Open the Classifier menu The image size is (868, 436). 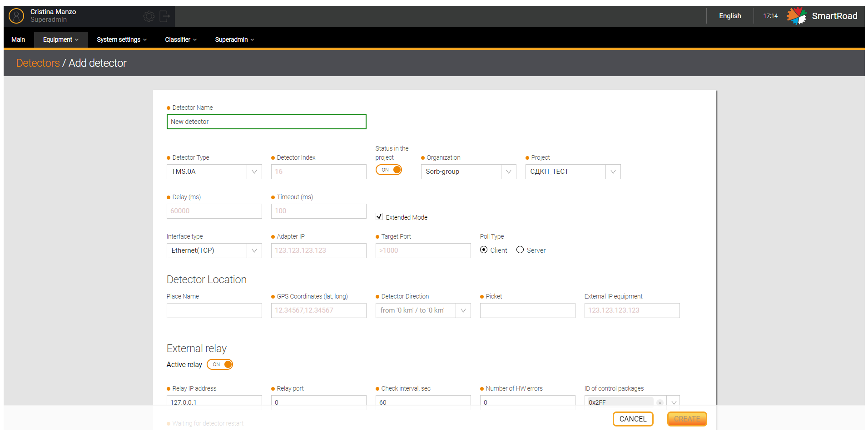tap(181, 39)
